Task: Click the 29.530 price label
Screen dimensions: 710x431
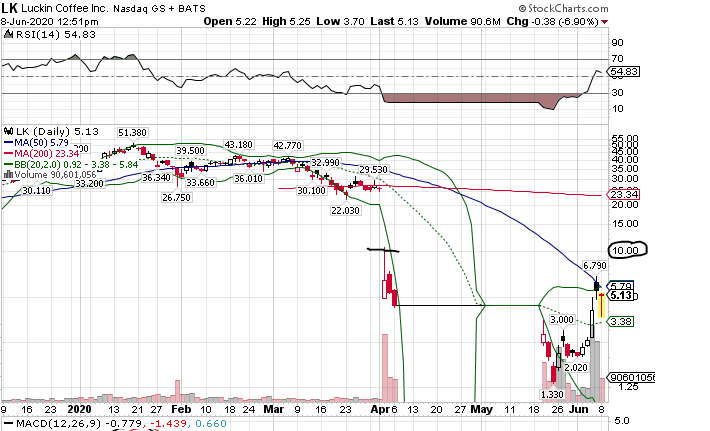Action: pyautogui.click(x=374, y=169)
